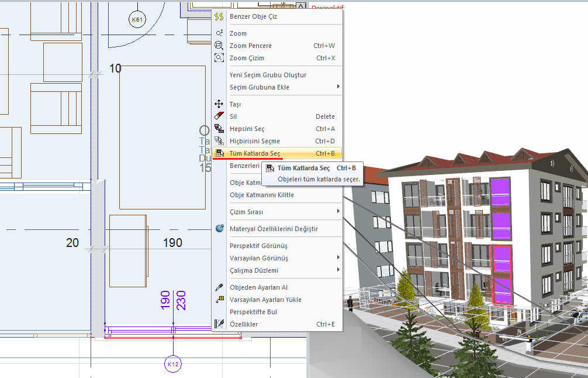The height and width of the screenshot is (378, 588).
Task: Select the Hepsini Seç icon
Action: 219,129
